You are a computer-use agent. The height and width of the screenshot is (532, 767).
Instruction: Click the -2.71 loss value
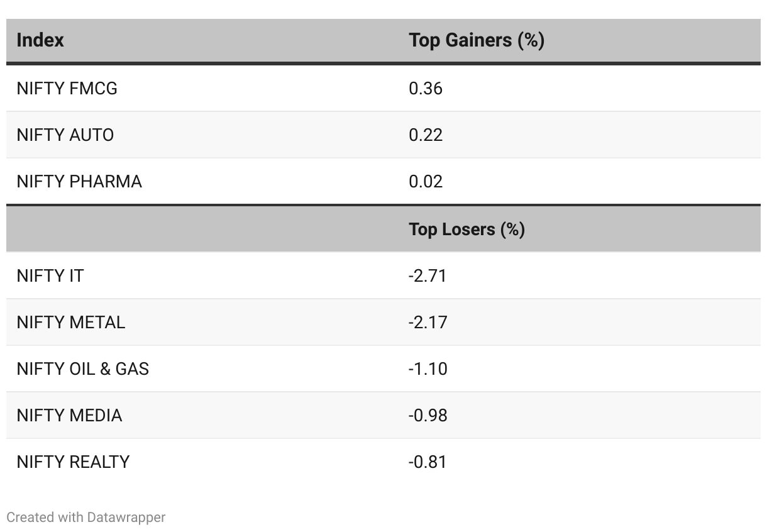[428, 276]
